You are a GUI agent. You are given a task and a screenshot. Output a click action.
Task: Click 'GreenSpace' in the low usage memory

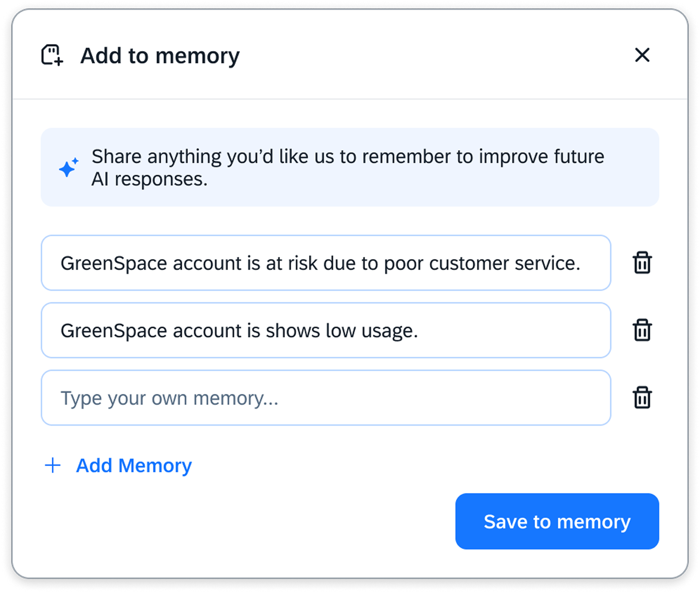(x=113, y=331)
